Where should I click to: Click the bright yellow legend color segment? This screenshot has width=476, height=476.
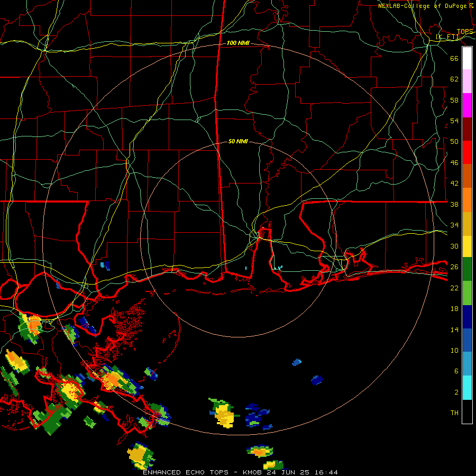(467, 246)
